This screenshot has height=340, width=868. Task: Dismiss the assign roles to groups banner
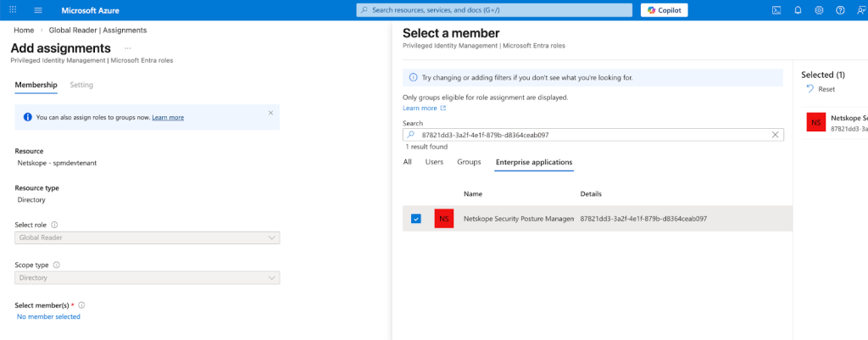click(x=270, y=113)
